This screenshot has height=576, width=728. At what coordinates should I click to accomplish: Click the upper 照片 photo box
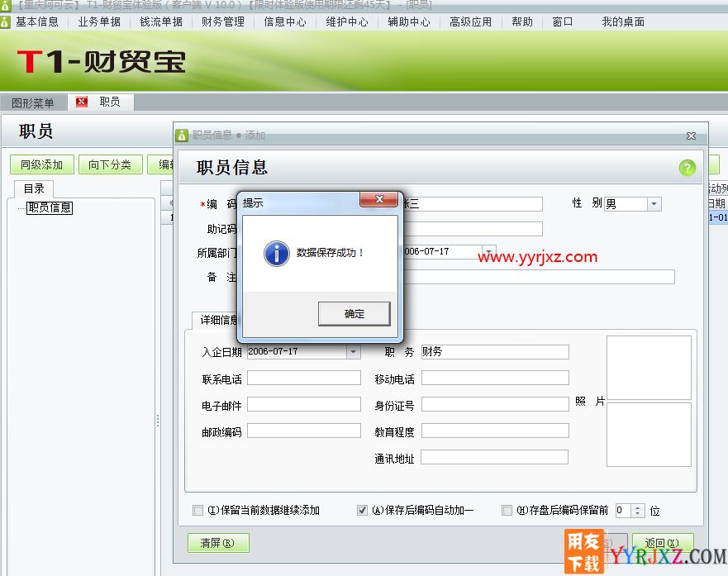click(x=649, y=368)
